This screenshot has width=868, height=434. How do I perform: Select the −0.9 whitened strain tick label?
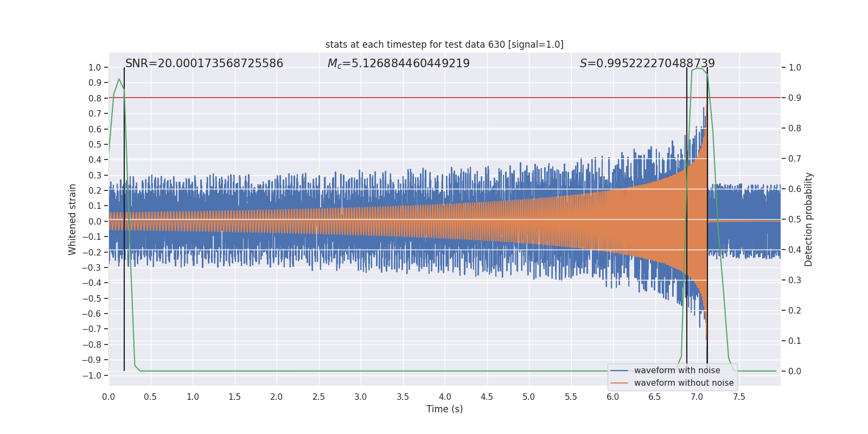pos(92,360)
